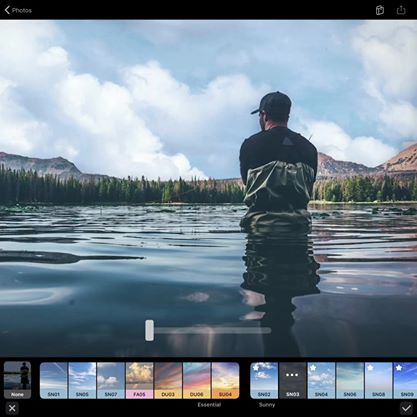Apply the SN01 sky preset

pos(54,380)
